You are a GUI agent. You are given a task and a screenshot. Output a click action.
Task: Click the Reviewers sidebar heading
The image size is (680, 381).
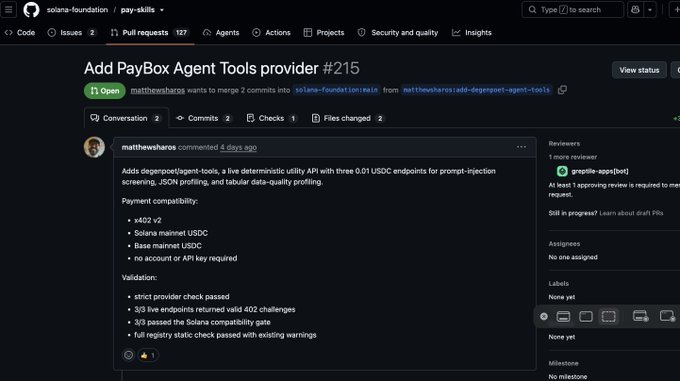[564, 143]
